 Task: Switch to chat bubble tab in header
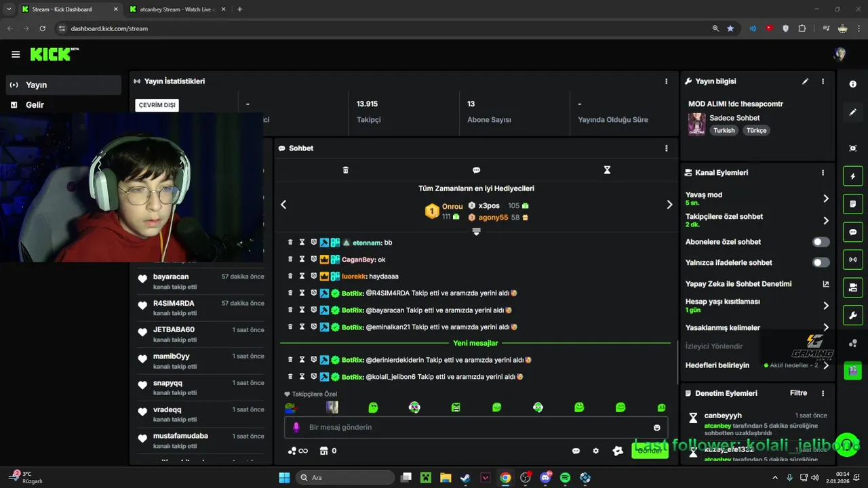pos(476,170)
